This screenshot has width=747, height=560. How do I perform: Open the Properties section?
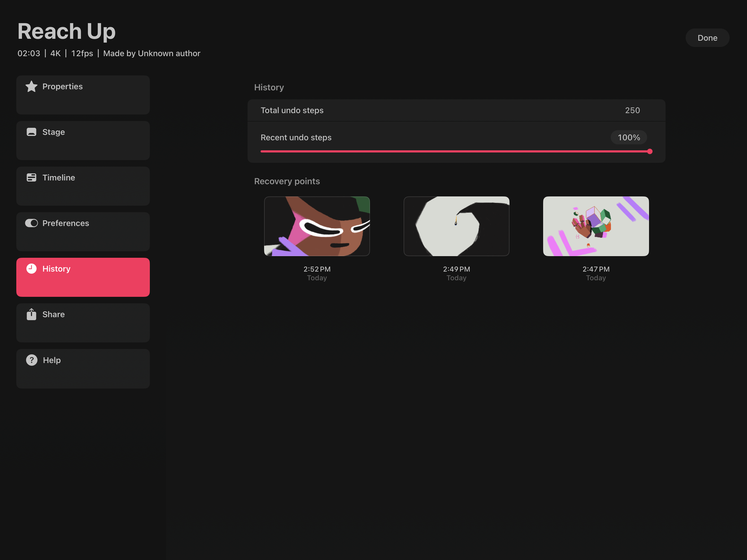(83, 95)
